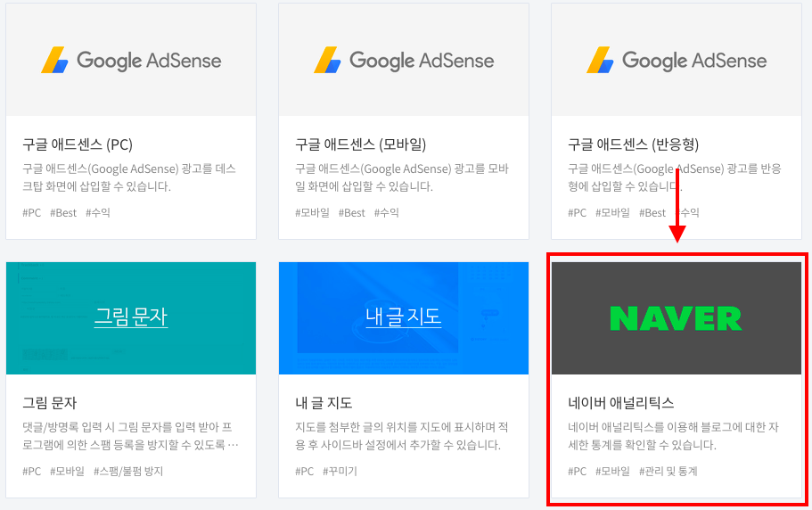Image resolution: width=812 pixels, height=510 pixels.
Task: Click 그림 문자 description about 스팸 등록 방지
Action: (130, 436)
